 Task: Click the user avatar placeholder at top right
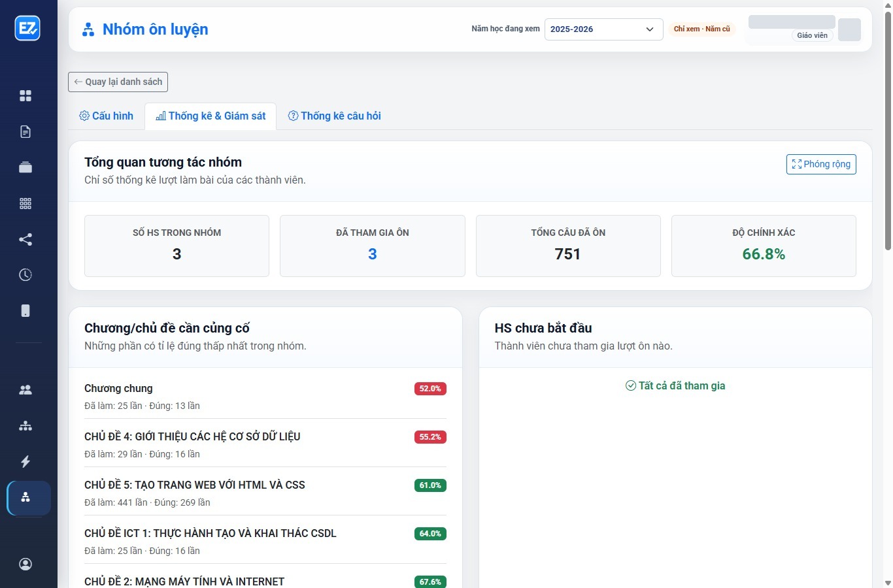(849, 29)
